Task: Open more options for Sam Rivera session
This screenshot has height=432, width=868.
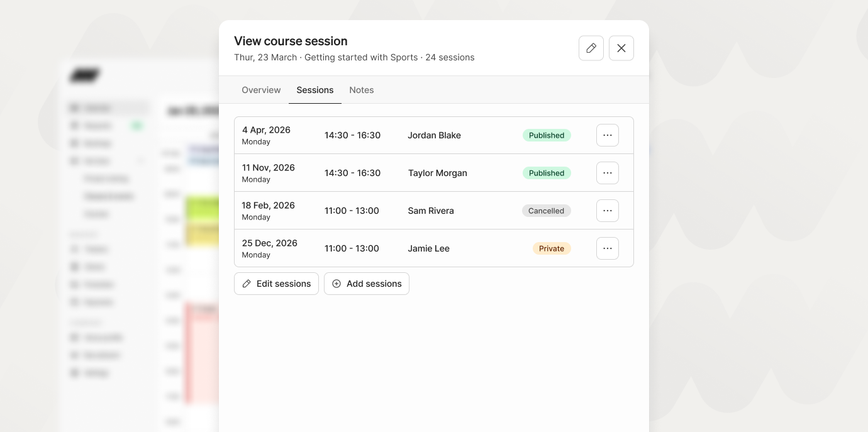Action: tap(607, 211)
